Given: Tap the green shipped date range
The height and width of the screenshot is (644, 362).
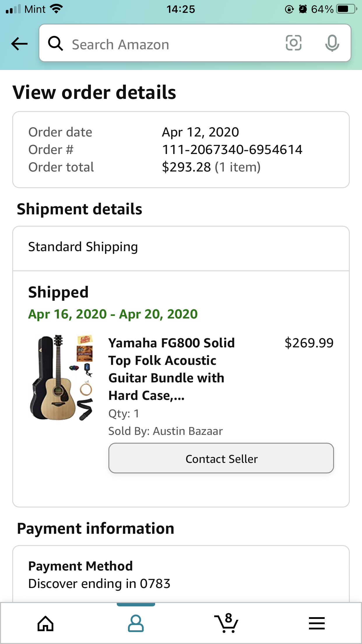Looking at the screenshot, I should click(113, 314).
